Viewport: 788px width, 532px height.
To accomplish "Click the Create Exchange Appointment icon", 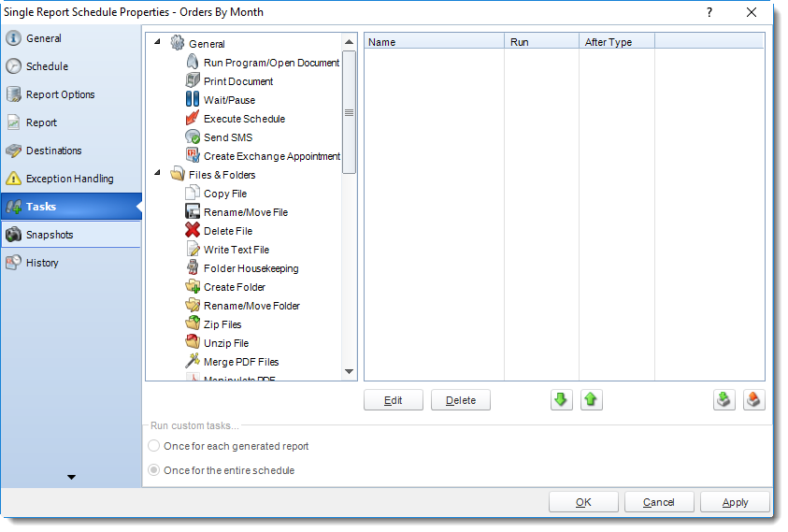I will coord(193,155).
